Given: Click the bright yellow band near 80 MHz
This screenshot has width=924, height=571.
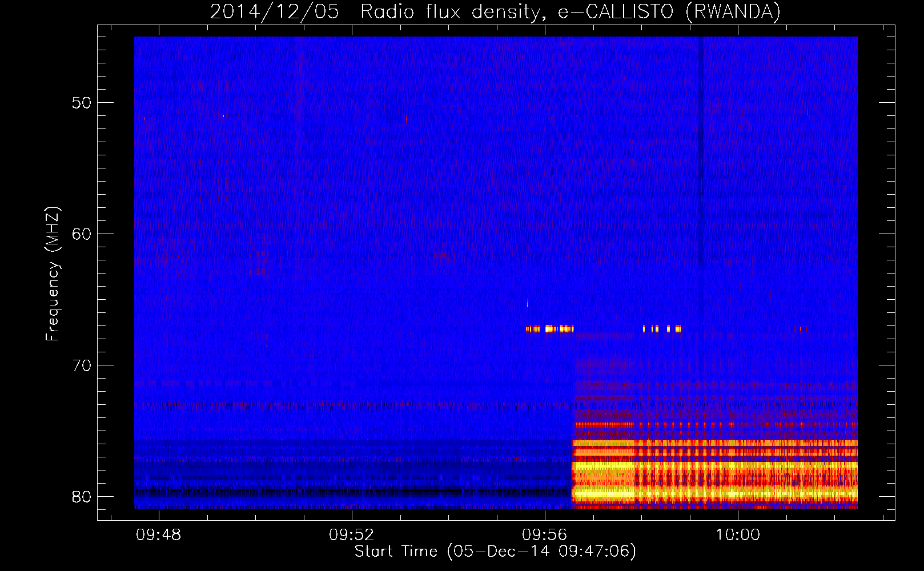Looking at the screenshot, I should point(714,492).
